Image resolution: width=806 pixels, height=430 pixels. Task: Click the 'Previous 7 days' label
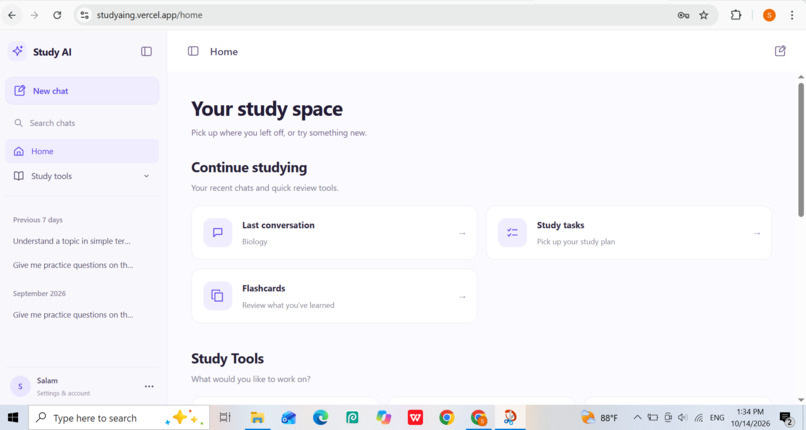click(x=38, y=220)
